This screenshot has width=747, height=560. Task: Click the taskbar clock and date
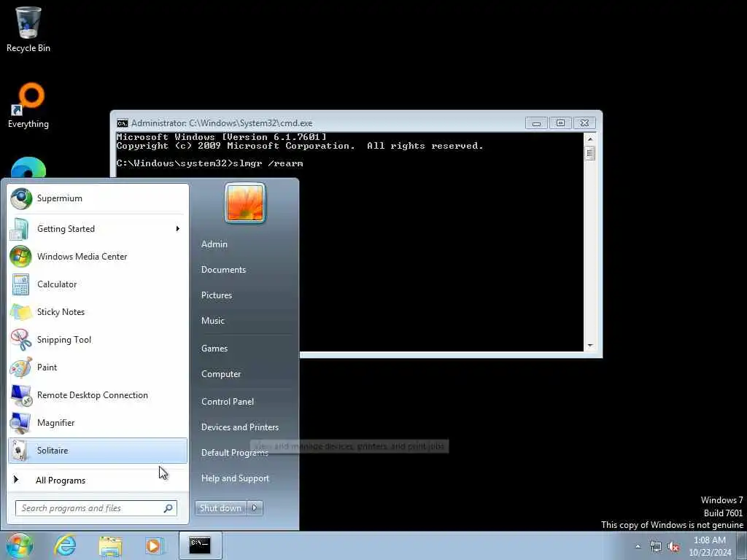pos(710,546)
